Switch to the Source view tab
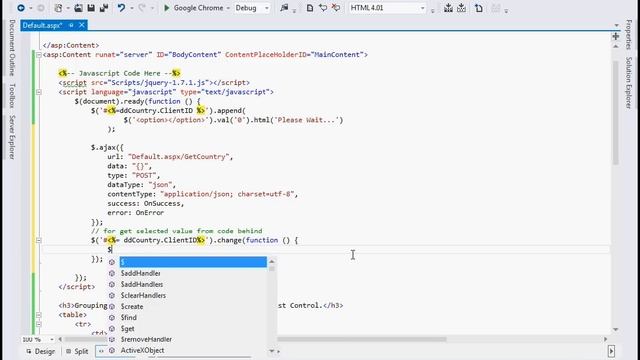Image resolution: width=640 pixels, height=360 pixels. 101,351
